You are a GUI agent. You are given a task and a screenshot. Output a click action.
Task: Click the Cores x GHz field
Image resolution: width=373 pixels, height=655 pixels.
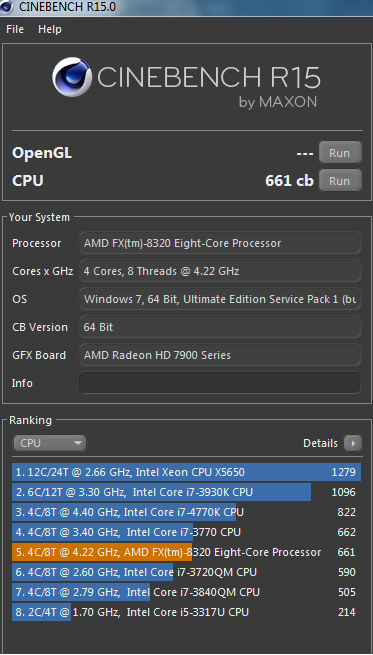[x=220, y=271]
